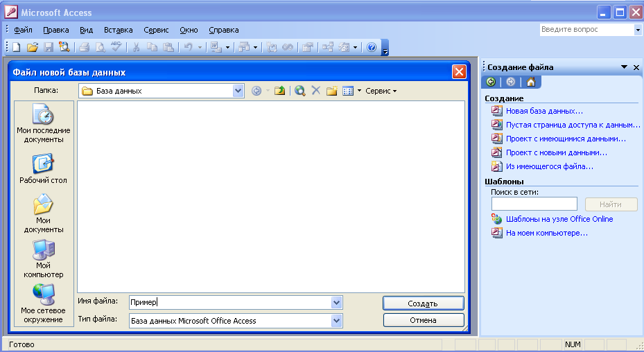This screenshot has height=352, width=644.
Task: Click the Отмена button
Action: tap(424, 320)
